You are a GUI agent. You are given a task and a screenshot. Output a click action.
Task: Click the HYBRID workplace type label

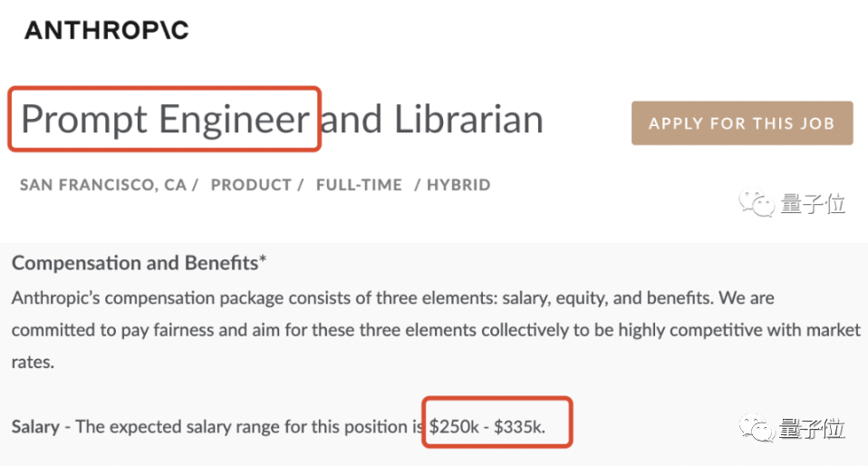[458, 185]
